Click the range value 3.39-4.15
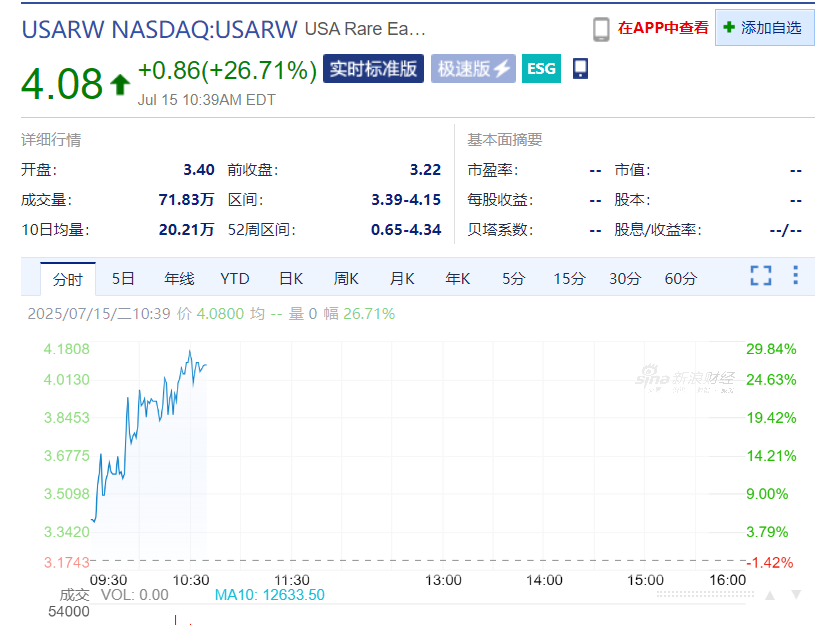 (x=406, y=200)
